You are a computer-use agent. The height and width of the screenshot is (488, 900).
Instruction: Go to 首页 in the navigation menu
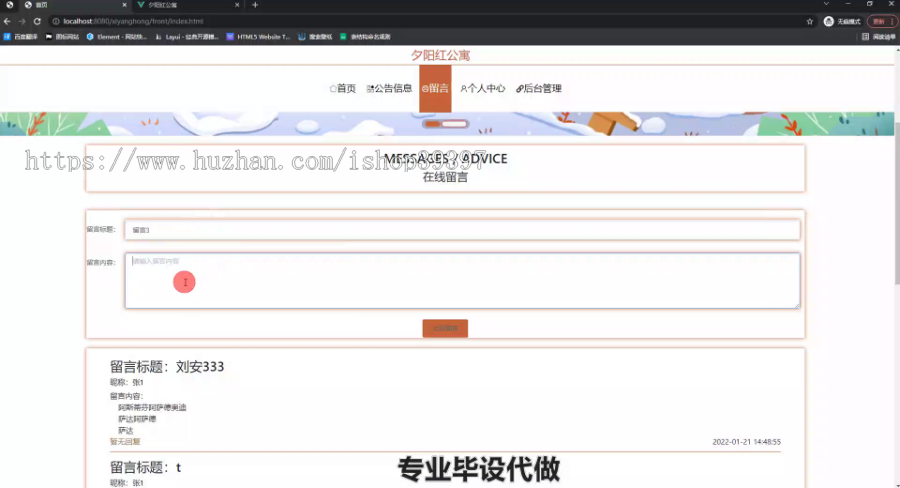pos(343,88)
